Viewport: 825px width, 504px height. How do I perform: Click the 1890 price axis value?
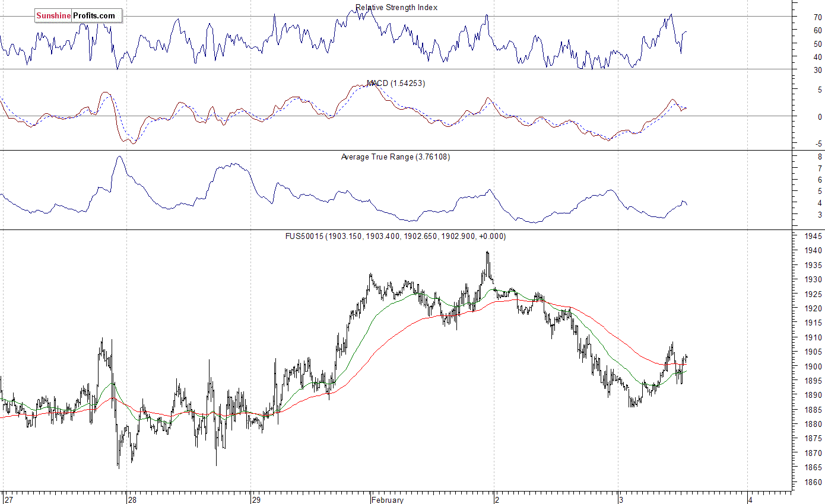click(x=813, y=395)
